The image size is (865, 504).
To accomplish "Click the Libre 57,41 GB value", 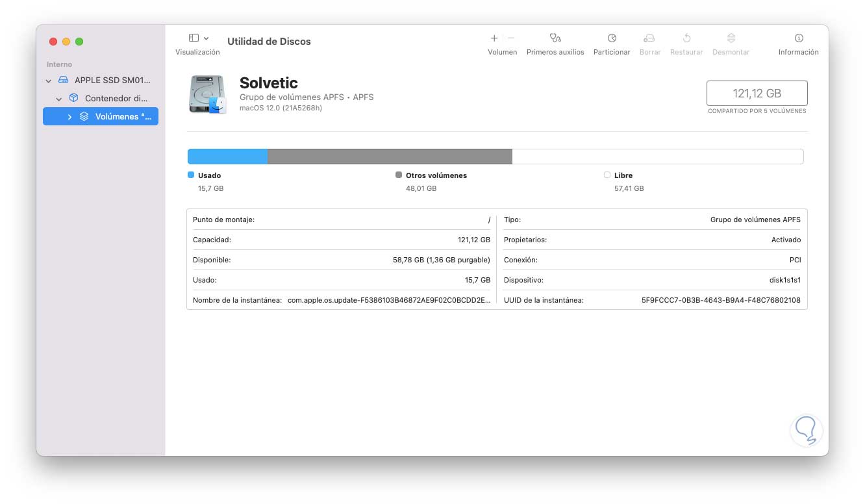I will 629,188.
